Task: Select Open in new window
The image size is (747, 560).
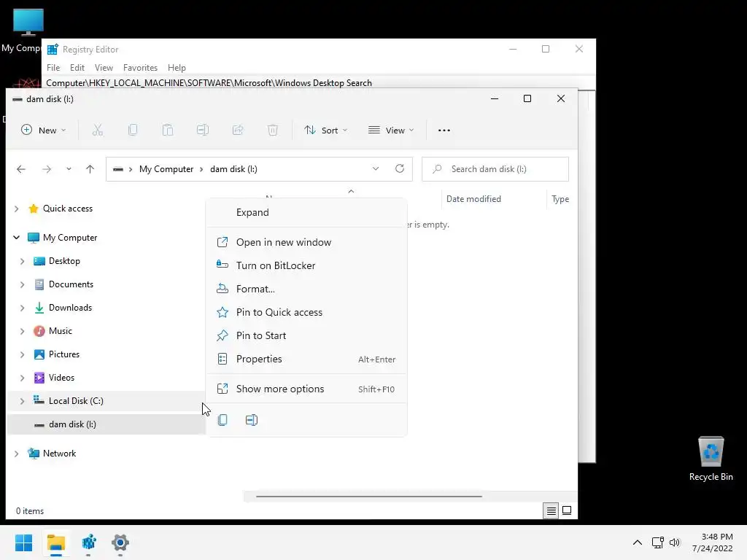Action: pyautogui.click(x=306, y=242)
